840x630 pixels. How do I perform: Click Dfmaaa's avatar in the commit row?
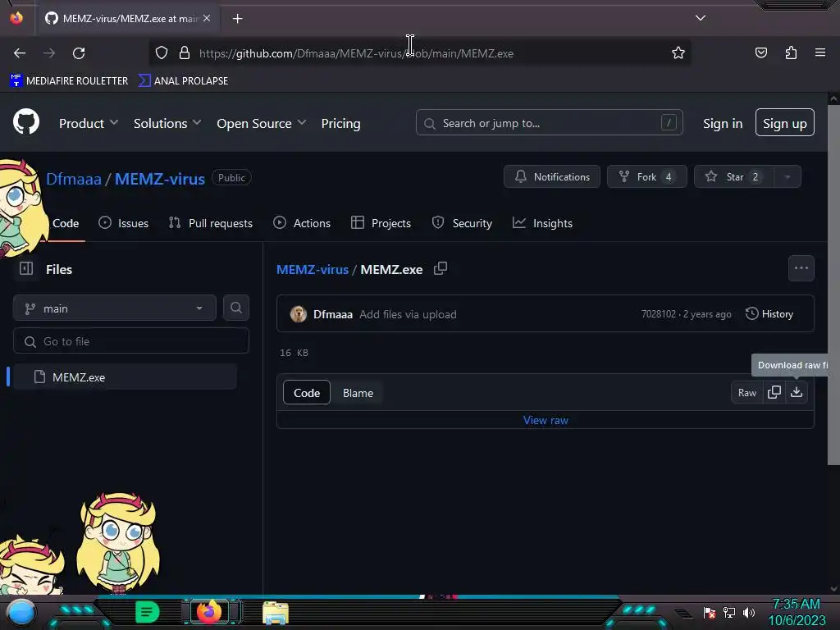[x=299, y=314]
